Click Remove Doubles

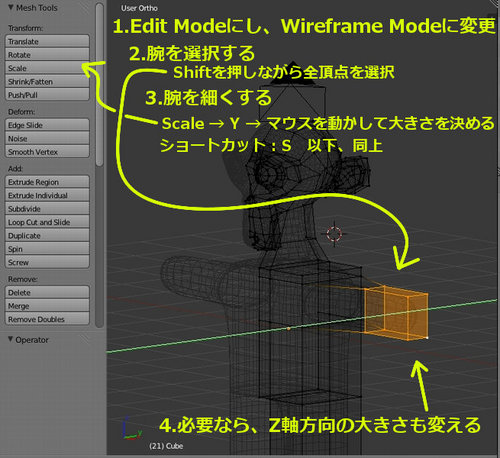click(x=47, y=319)
